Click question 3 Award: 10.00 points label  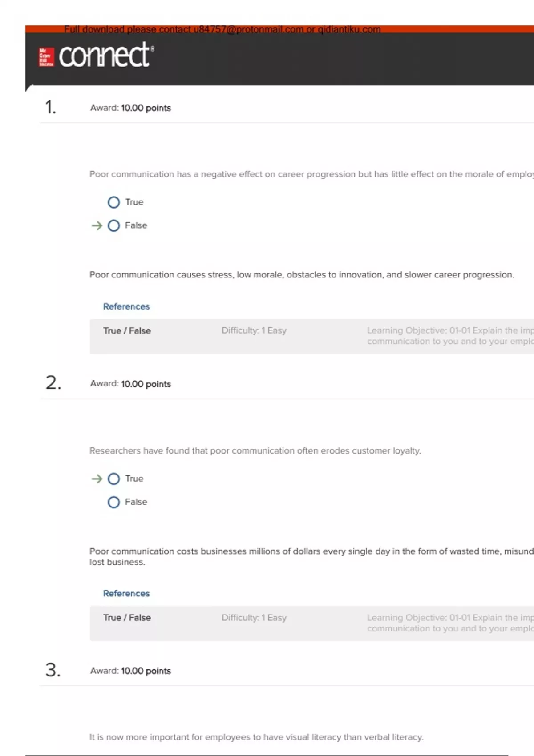coord(130,671)
